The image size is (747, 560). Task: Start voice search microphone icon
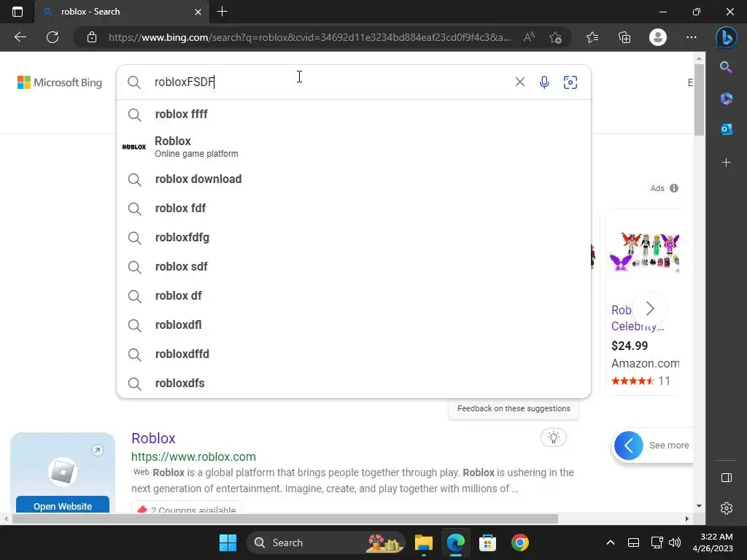(544, 82)
